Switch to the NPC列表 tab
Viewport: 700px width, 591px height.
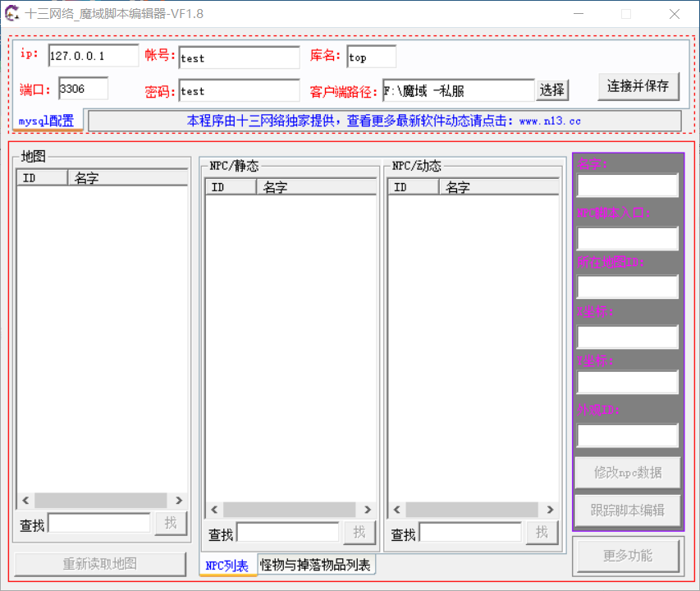[228, 565]
